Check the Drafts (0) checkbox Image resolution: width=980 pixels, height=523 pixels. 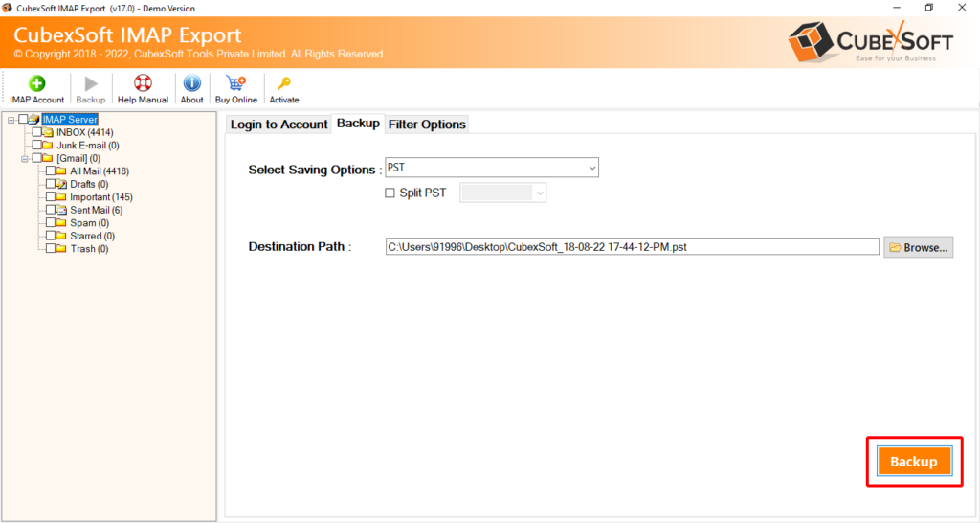51,184
